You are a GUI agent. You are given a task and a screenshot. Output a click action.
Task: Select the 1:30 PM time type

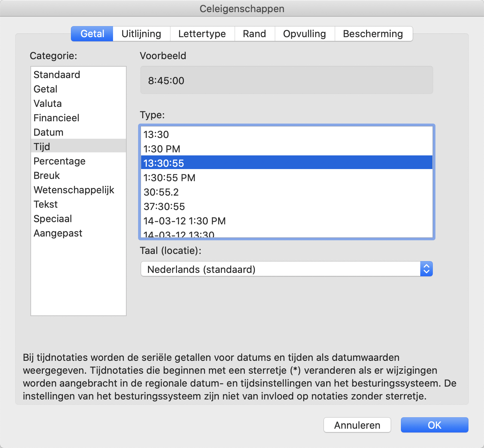pyautogui.click(x=287, y=149)
